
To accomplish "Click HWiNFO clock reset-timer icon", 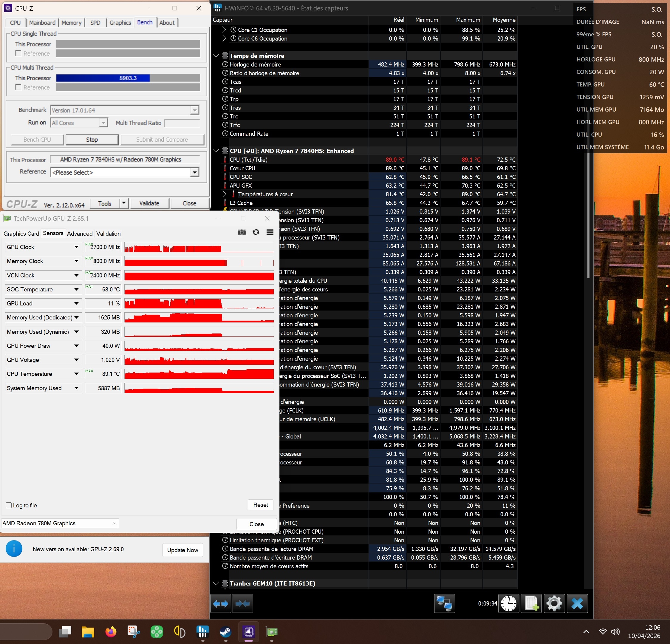I will point(509,604).
